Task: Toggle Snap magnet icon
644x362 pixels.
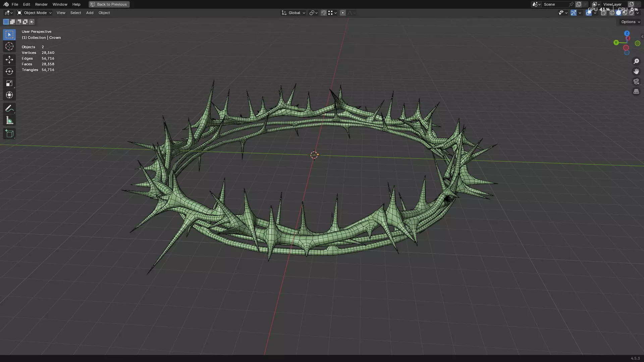Action: click(324, 13)
